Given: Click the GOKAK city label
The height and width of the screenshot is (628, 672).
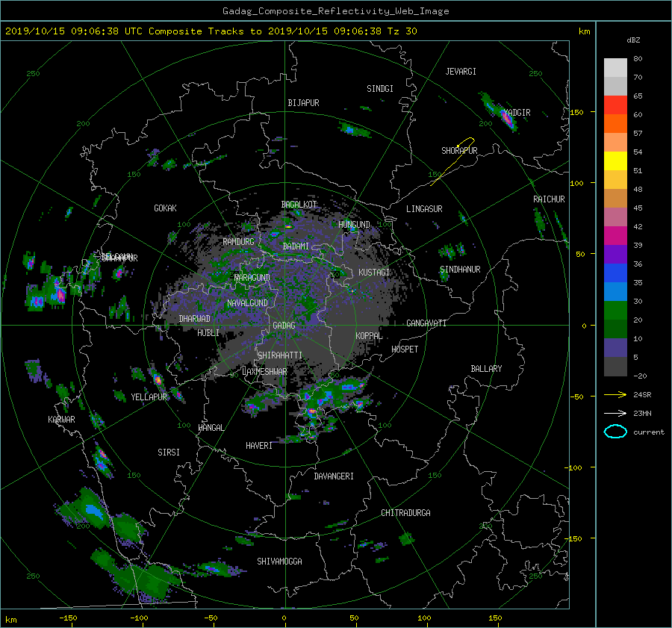Looking at the screenshot, I should click(165, 208).
